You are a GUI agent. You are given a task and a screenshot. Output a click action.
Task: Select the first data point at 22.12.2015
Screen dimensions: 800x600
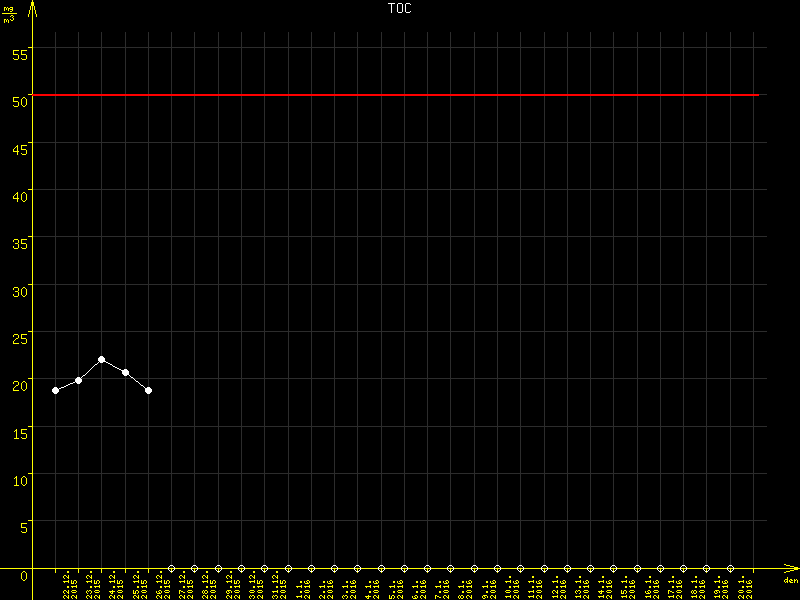point(55,390)
